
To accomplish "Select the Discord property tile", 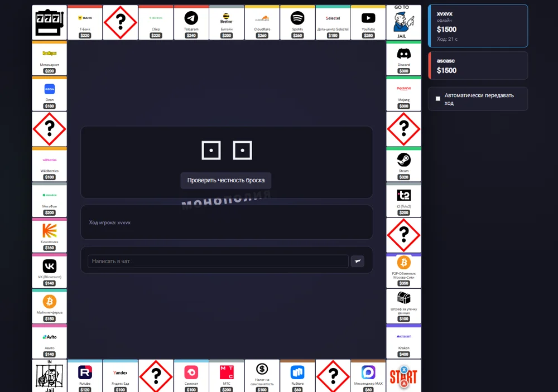I will pos(403,57).
